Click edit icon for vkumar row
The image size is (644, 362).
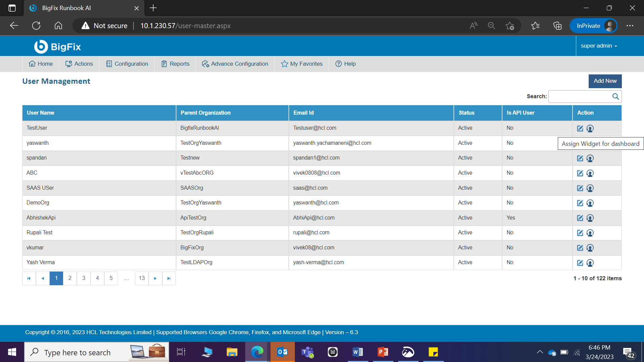pyautogui.click(x=580, y=248)
